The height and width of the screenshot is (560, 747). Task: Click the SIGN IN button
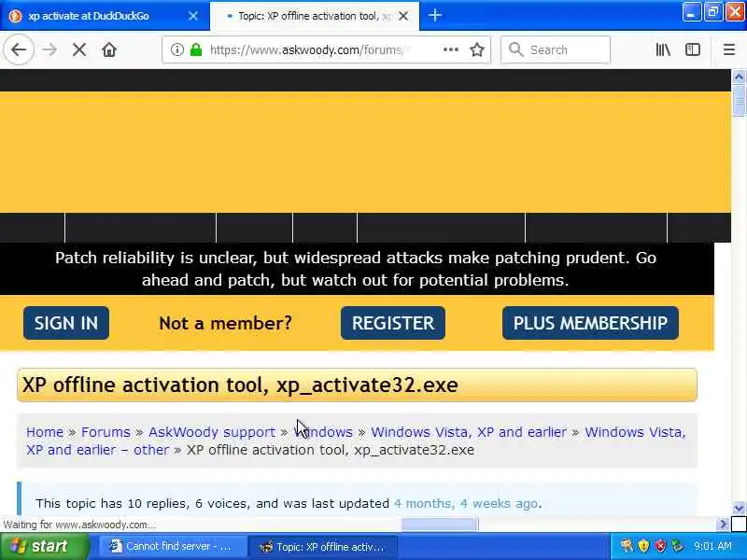[66, 323]
